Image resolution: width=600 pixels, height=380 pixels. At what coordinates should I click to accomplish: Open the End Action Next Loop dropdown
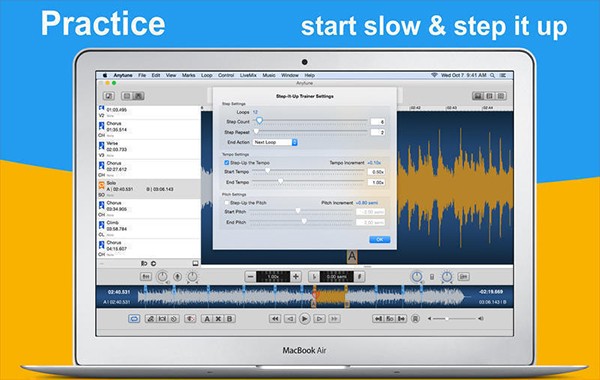[x=275, y=142]
